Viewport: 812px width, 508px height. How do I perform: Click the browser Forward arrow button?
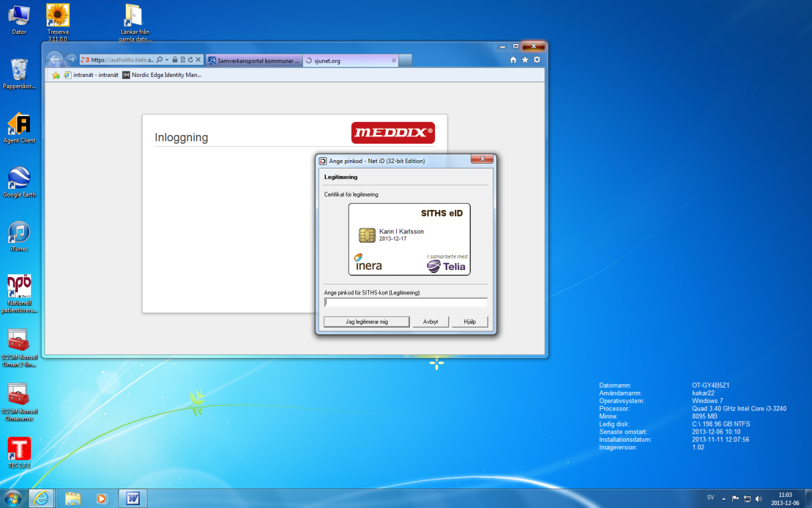point(71,60)
